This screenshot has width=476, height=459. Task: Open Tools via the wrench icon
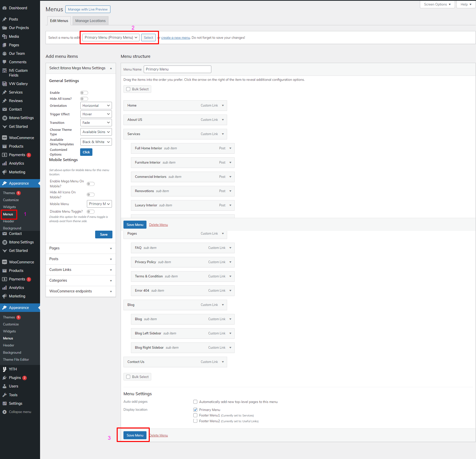[5, 395]
